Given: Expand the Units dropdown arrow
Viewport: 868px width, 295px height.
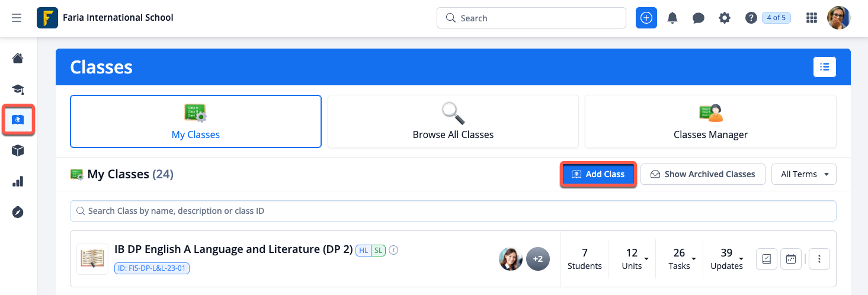Looking at the screenshot, I should tap(646, 259).
